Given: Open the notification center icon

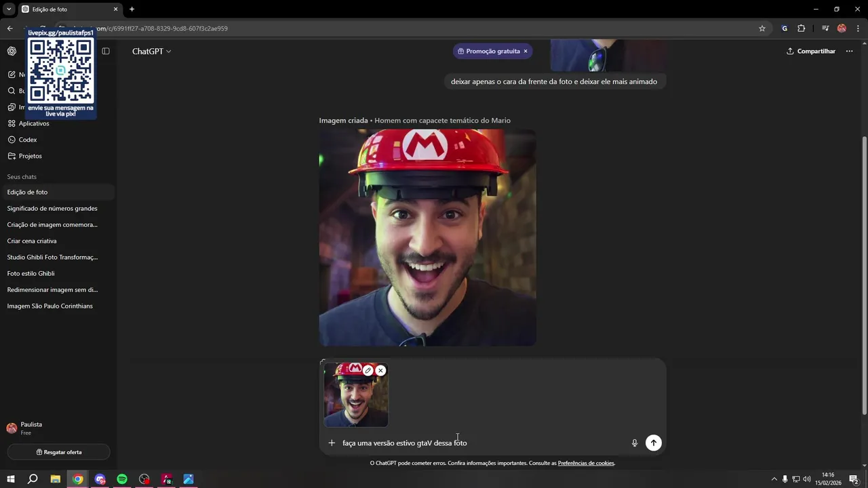Looking at the screenshot, I should point(854,479).
